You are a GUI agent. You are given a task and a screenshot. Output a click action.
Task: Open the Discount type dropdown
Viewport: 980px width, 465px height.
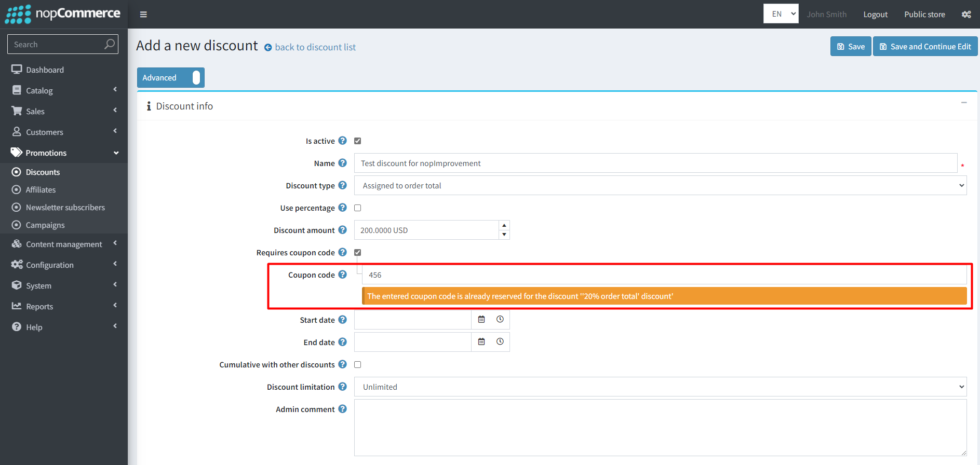[660, 185]
